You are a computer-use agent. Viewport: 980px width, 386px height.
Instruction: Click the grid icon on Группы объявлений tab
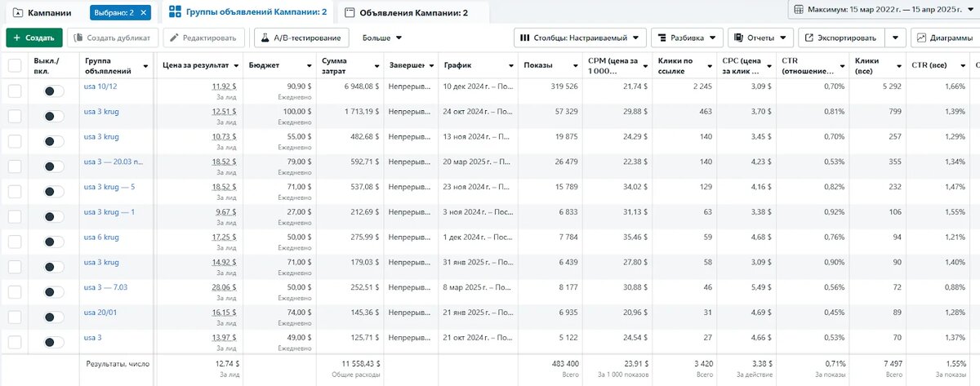click(x=176, y=12)
